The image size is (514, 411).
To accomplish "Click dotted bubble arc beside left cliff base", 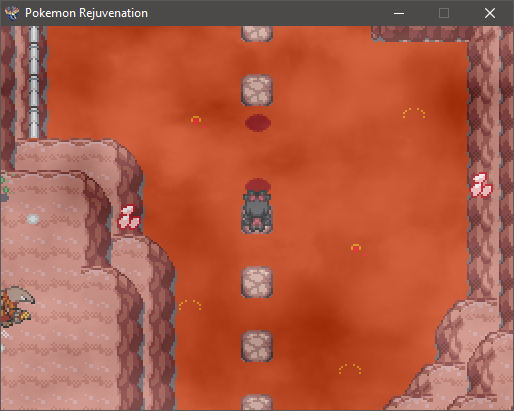I will point(190,305).
